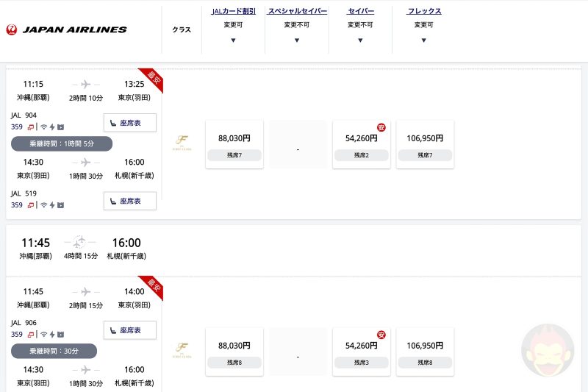The height and width of the screenshot is (392, 588).
Task: Click the entertainment icon on flight JAL 904
Action: pyautogui.click(x=61, y=126)
